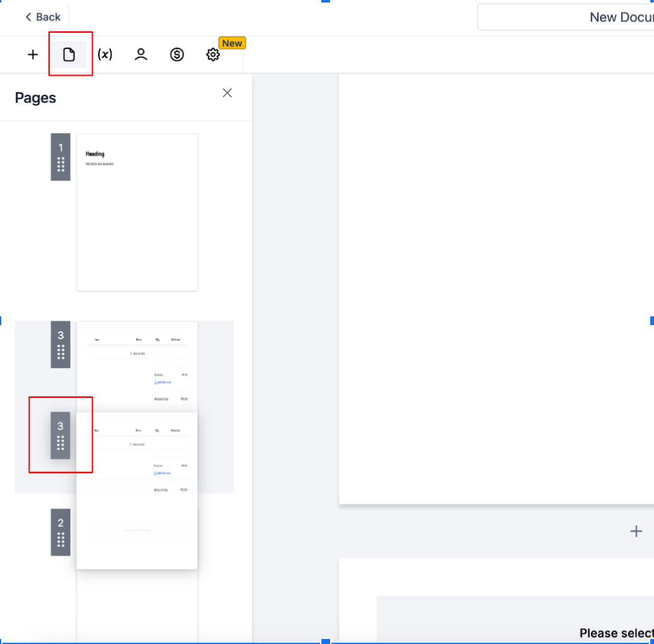Open the variables (x) panel icon
This screenshot has width=654, height=644.
[104, 54]
